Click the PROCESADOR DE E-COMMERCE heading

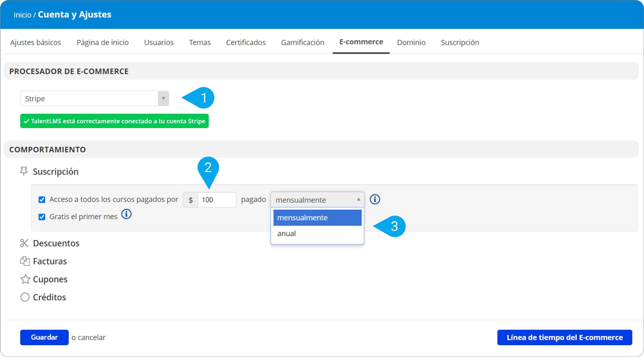coord(69,71)
